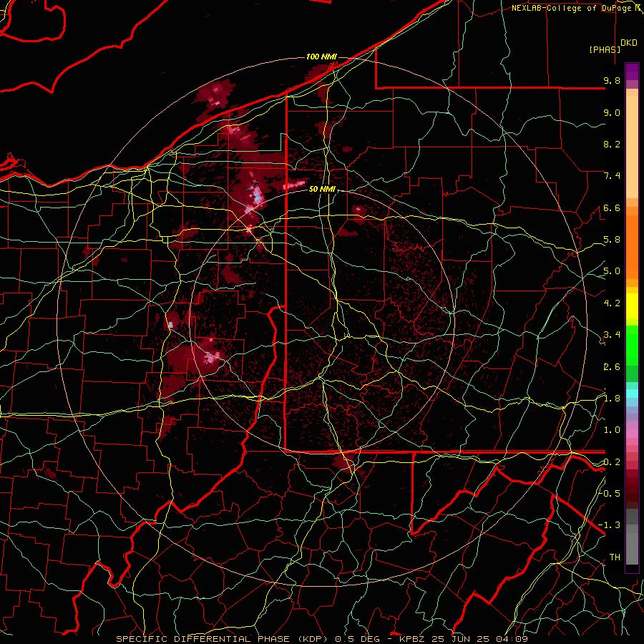Viewport: 644px width, 644px height.
Task: Click the cyan segment of the color bar
Action: point(632,394)
